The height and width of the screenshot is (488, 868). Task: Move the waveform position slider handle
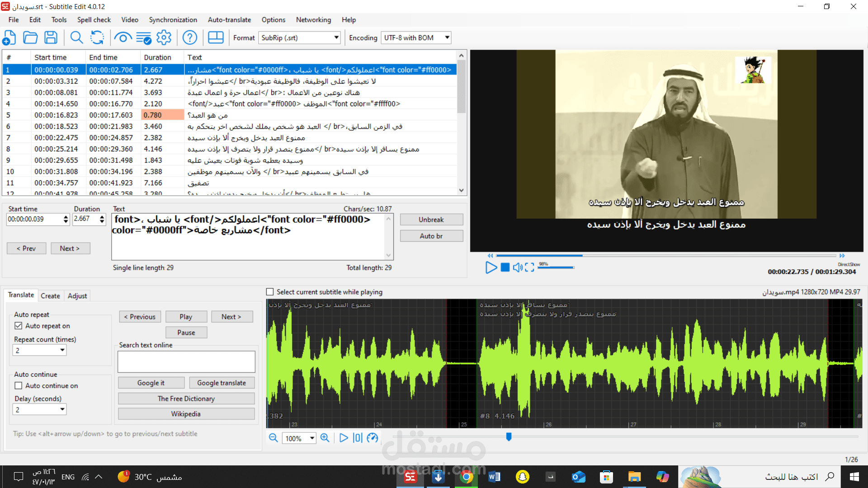coord(509,436)
